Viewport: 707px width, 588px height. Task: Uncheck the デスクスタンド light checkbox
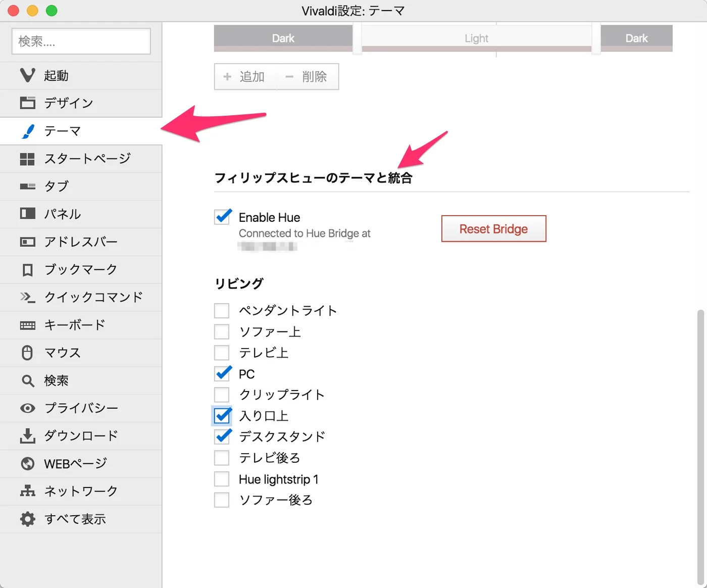tap(222, 436)
